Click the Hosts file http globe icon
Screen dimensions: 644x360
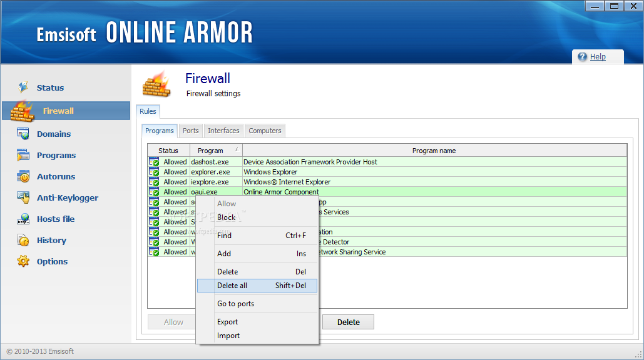click(23, 219)
